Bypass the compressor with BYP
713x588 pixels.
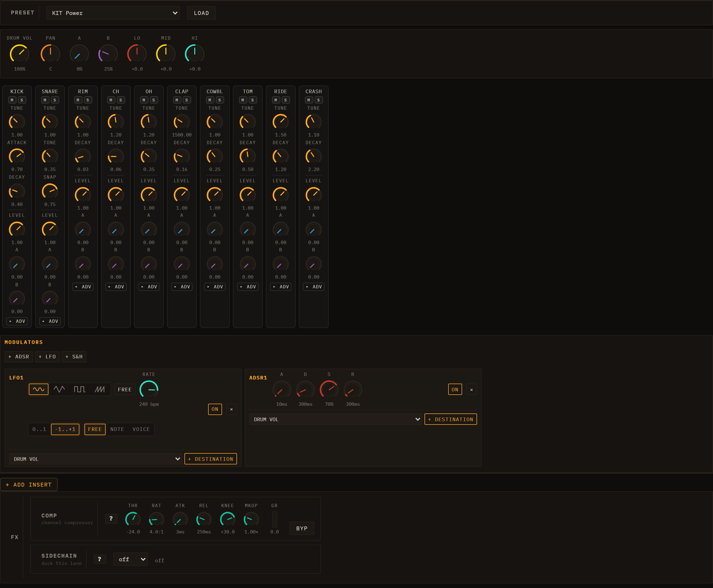pyautogui.click(x=302, y=528)
